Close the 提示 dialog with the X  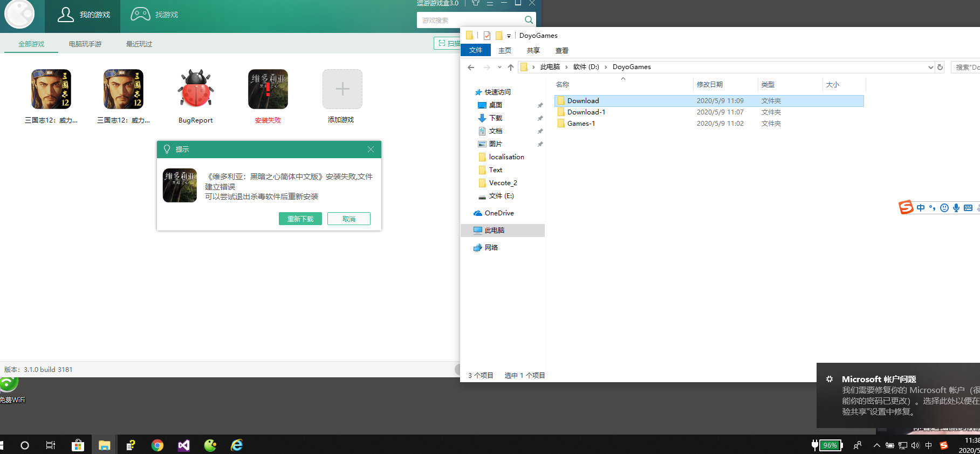(x=371, y=150)
